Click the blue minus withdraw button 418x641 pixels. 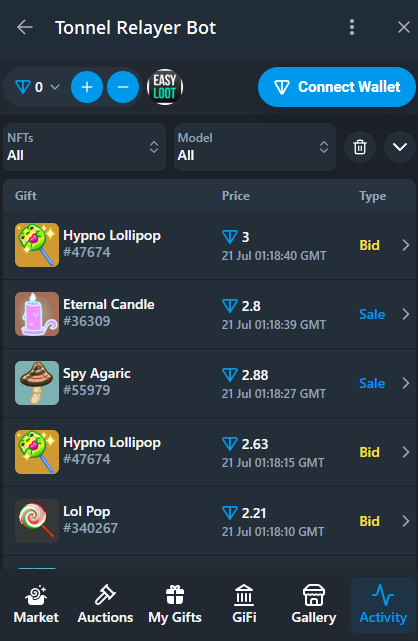tap(123, 87)
